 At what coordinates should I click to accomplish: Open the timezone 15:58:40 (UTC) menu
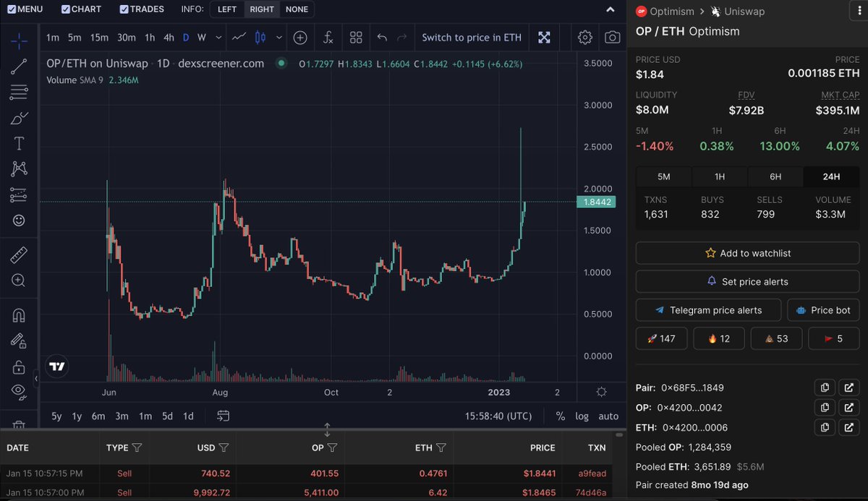pyautogui.click(x=499, y=416)
